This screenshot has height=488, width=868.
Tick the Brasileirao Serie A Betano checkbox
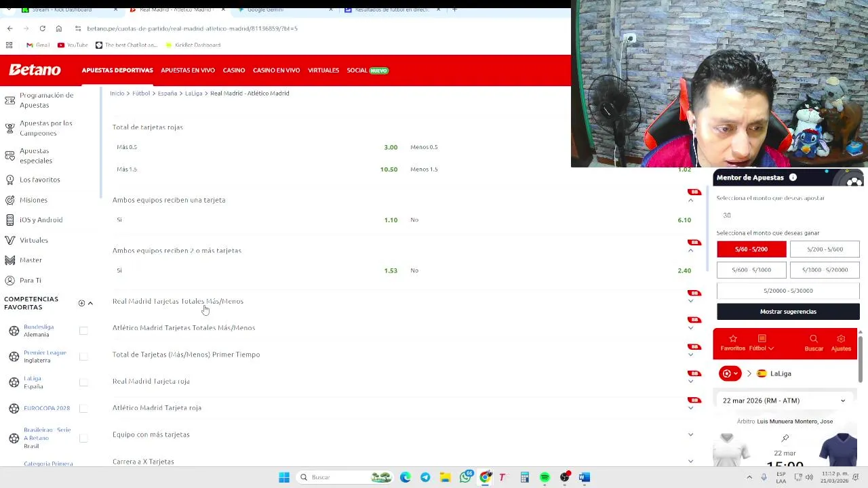coord(83,438)
